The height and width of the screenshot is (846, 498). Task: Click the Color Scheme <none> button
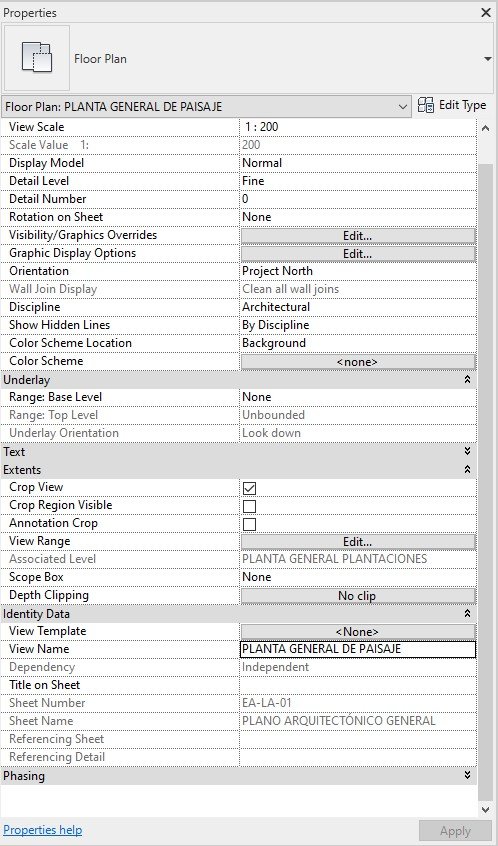click(358, 362)
